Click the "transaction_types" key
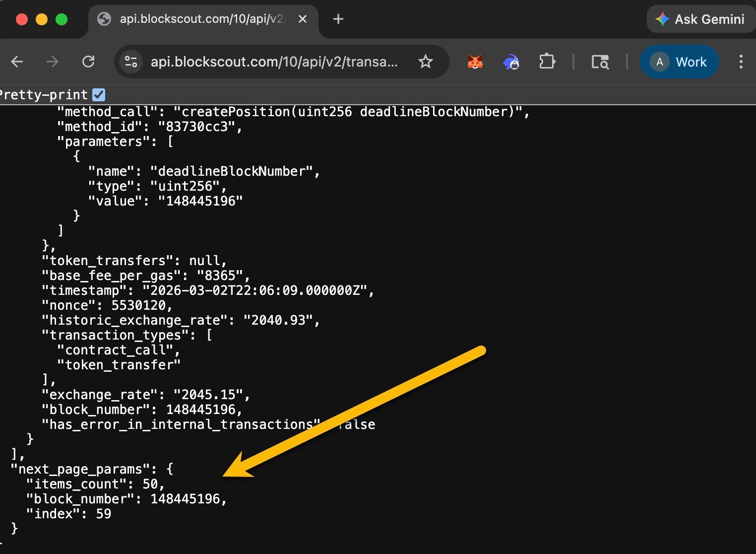Screen dimensions: 756x554 (x=115, y=335)
